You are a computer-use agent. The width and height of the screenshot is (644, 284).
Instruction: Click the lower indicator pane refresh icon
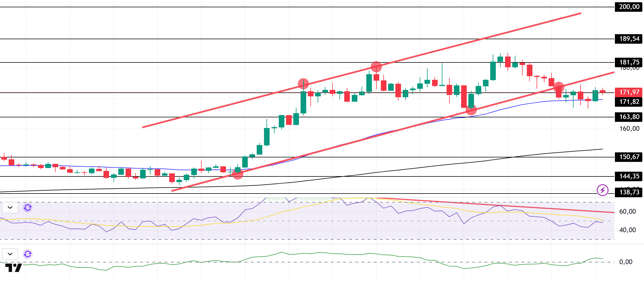tap(28, 254)
